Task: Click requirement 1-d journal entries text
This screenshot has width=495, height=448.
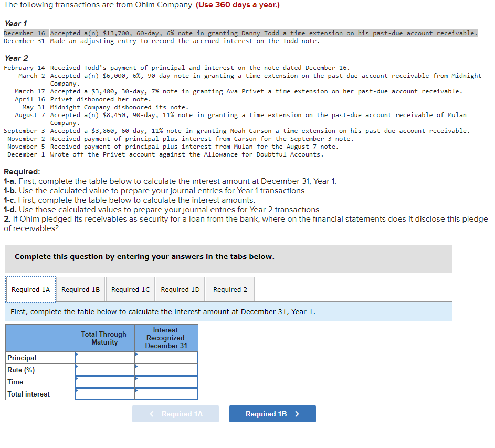Action: 163,210
